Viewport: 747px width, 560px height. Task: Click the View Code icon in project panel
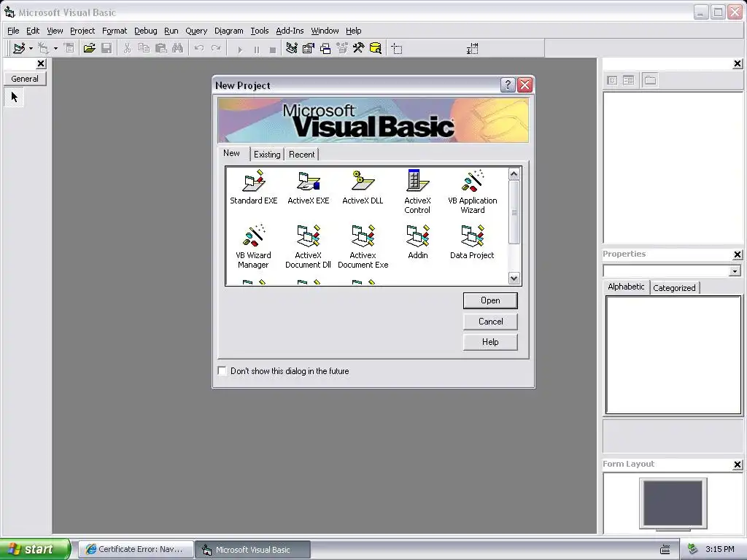(x=612, y=80)
